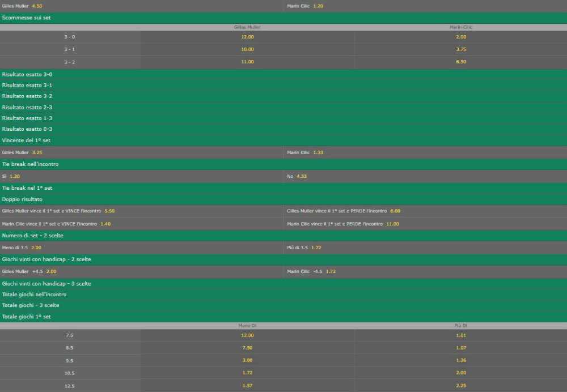
Task: Collapse the Scommesse sui set section
Action: click(x=27, y=18)
